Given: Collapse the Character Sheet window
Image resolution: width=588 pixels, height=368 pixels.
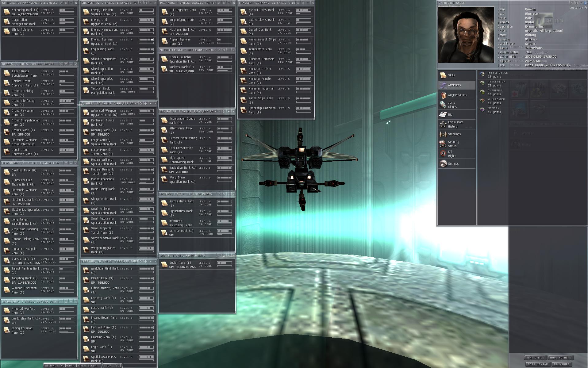Looking at the screenshot, I should click(578, 8).
